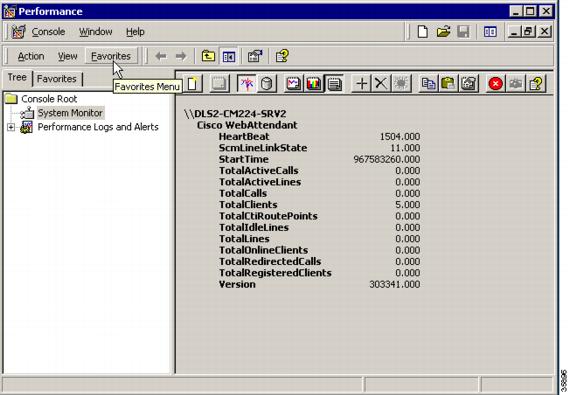Viewport: 568px width, 395px height.
Task: Click the HeartBeat counter label
Action: (x=244, y=137)
